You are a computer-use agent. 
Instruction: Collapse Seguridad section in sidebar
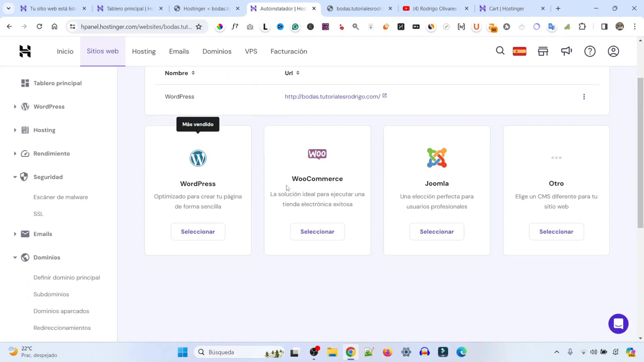[15, 177]
